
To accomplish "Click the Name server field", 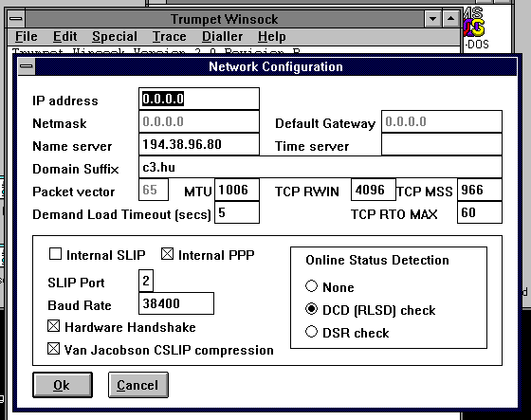I will (x=199, y=144).
